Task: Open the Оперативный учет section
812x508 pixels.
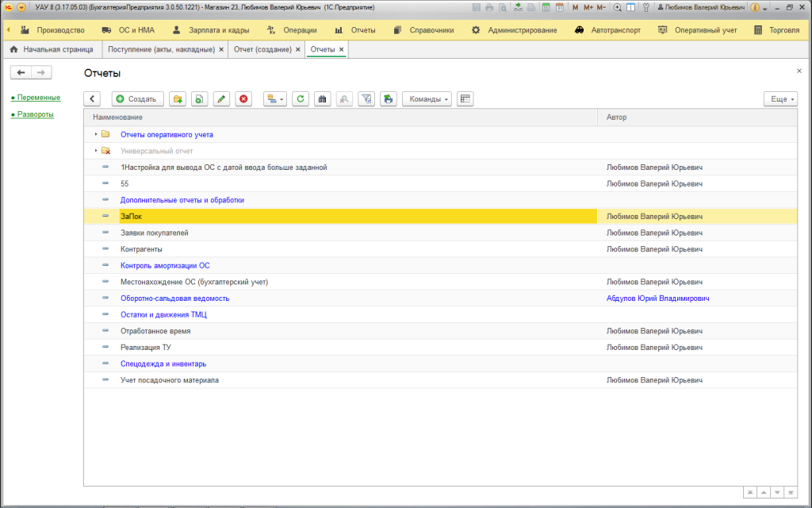Action: pyautogui.click(x=697, y=30)
